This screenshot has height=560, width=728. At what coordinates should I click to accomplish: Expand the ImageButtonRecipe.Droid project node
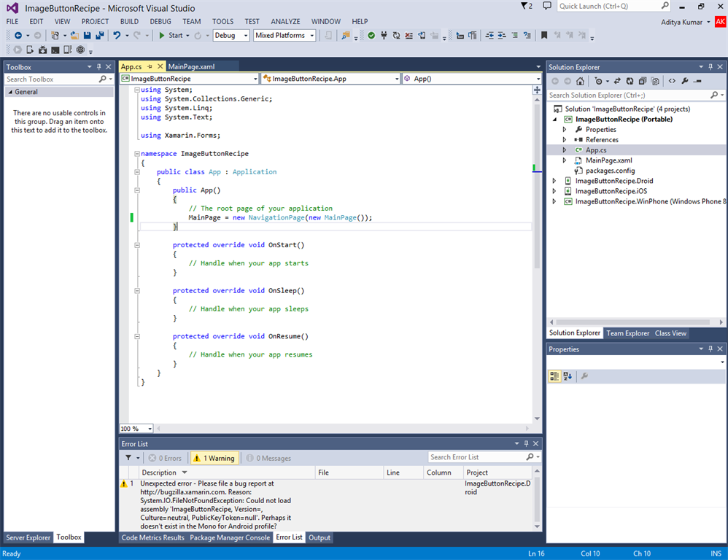point(554,181)
